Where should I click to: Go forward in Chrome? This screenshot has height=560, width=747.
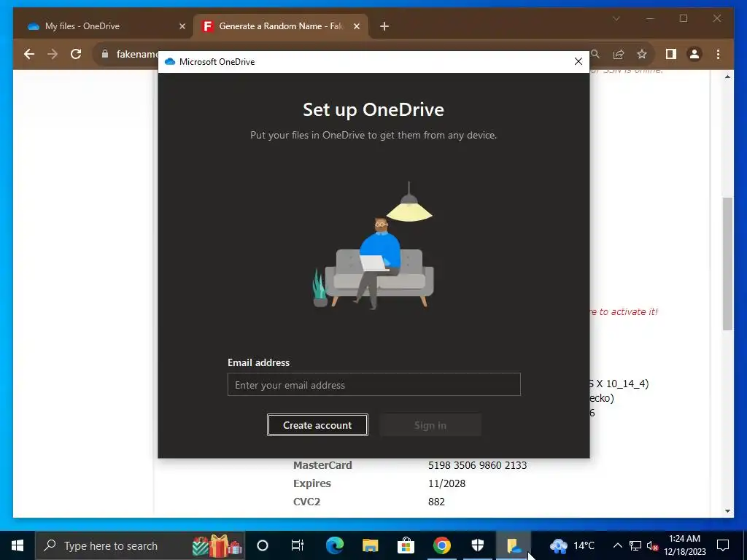coord(53,54)
